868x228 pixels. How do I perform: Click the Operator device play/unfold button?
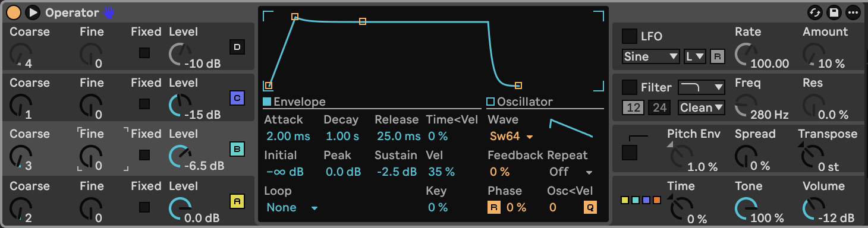tap(32, 12)
